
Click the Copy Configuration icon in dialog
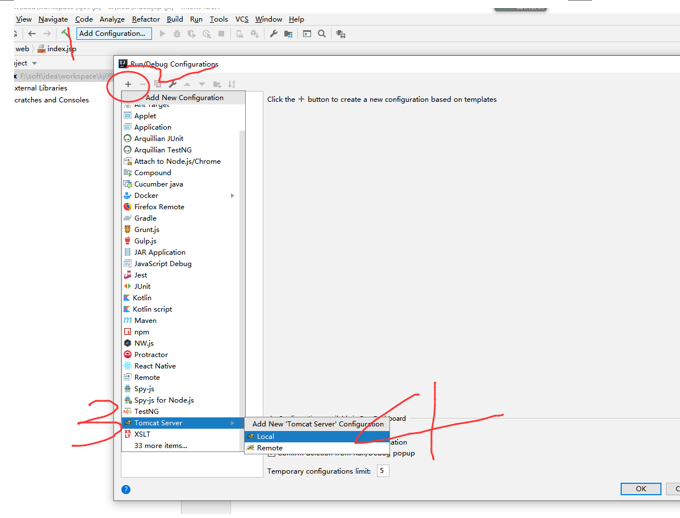(x=157, y=84)
